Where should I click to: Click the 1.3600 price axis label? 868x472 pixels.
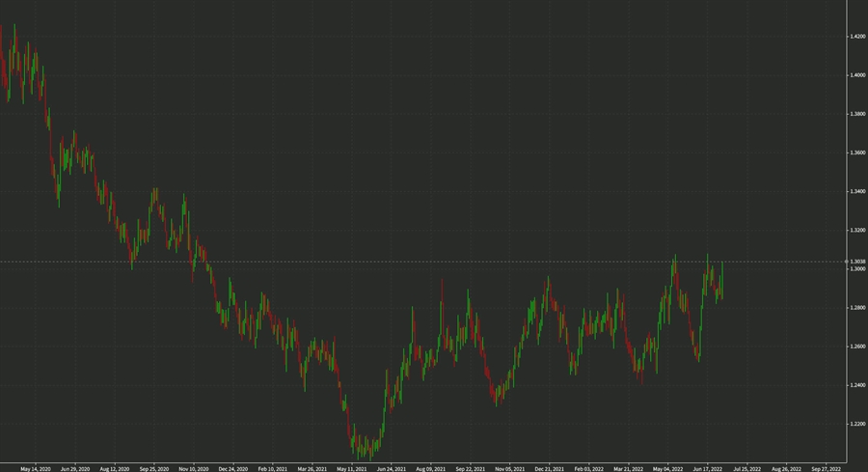[857, 153]
